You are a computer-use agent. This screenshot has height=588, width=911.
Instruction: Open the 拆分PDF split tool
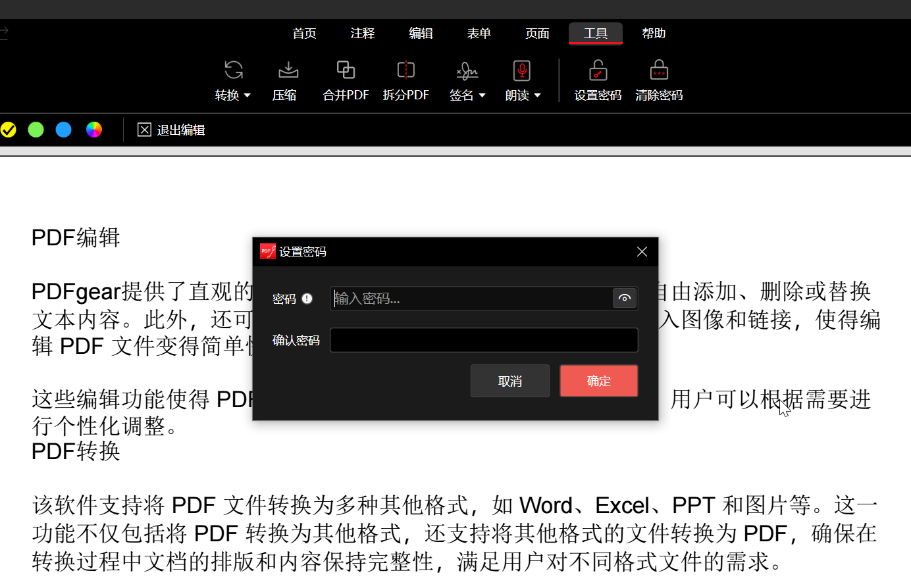(x=405, y=81)
